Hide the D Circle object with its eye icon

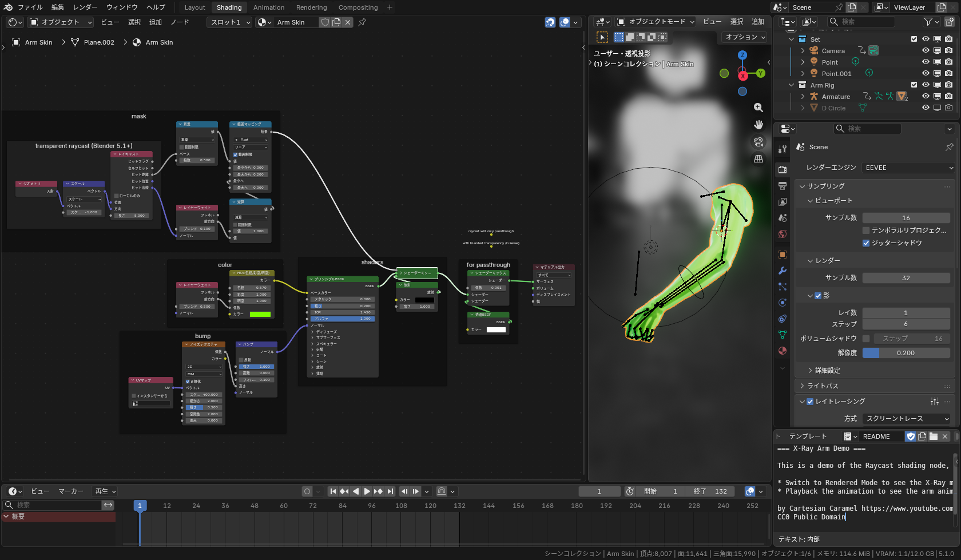pos(926,108)
